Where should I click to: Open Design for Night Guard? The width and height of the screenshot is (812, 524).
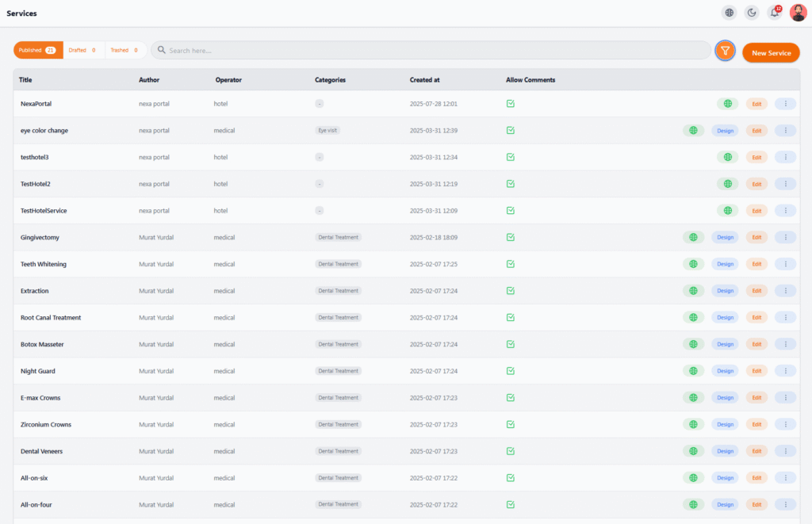pyautogui.click(x=725, y=371)
